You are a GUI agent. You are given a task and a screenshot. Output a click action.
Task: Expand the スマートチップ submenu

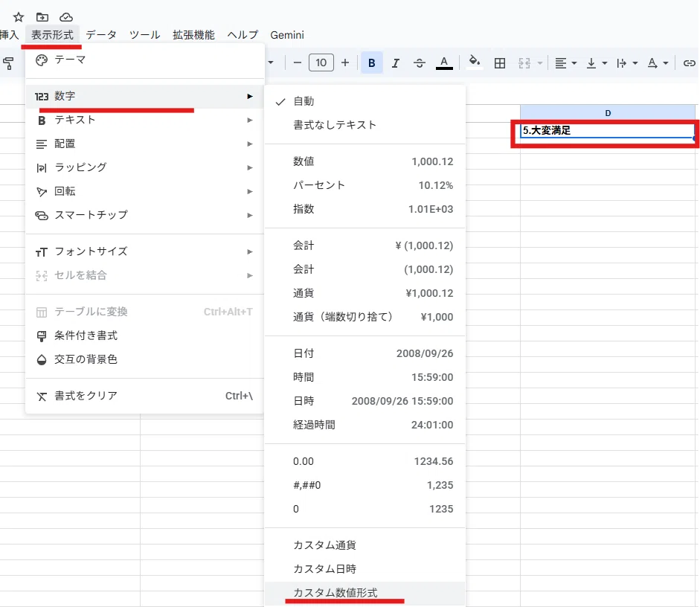pyautogui.click(x=144, y=215)
